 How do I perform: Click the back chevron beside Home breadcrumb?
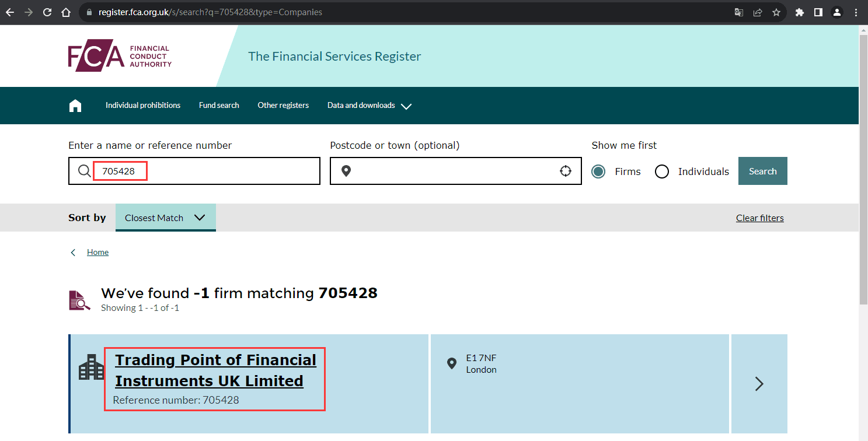pyautogui.click(x=73, y=253)
